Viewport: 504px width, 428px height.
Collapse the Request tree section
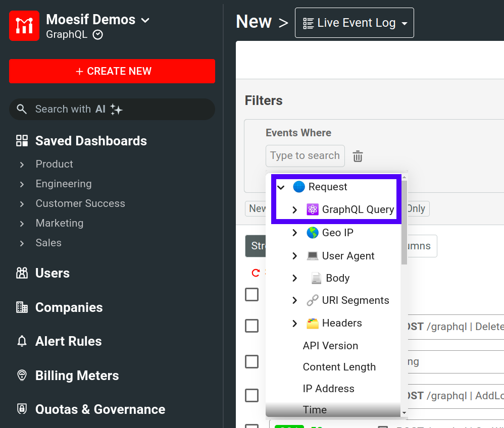(x=280, y=187)
